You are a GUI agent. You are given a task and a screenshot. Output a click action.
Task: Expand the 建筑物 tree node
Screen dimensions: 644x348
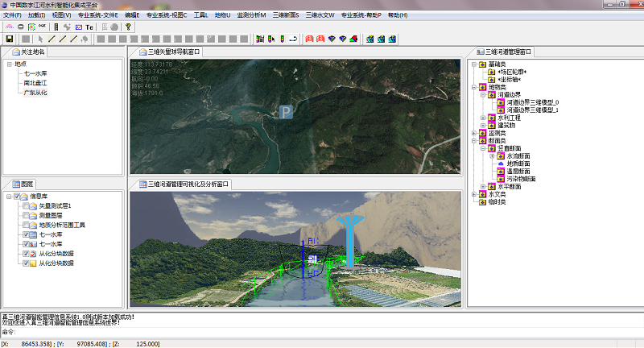tap(483, 126)
